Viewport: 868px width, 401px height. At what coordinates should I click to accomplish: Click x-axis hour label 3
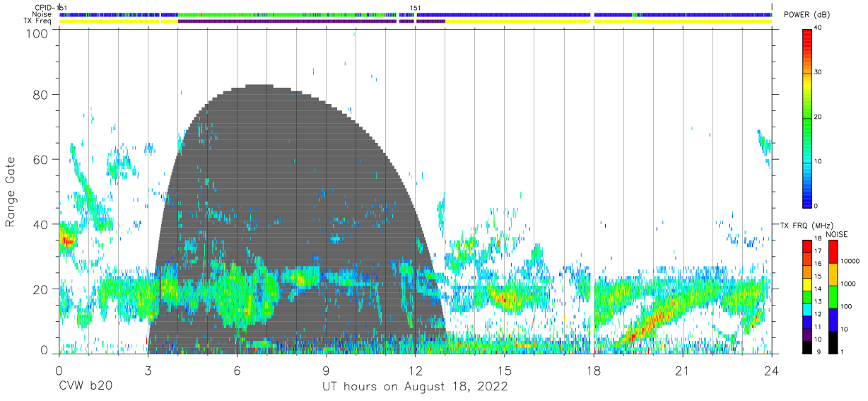pos(148,371)
